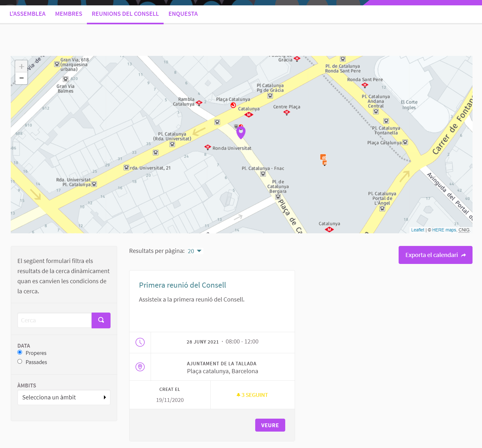Open the ENQUESTA tab

pyautogui.click(x=183, y=14)
